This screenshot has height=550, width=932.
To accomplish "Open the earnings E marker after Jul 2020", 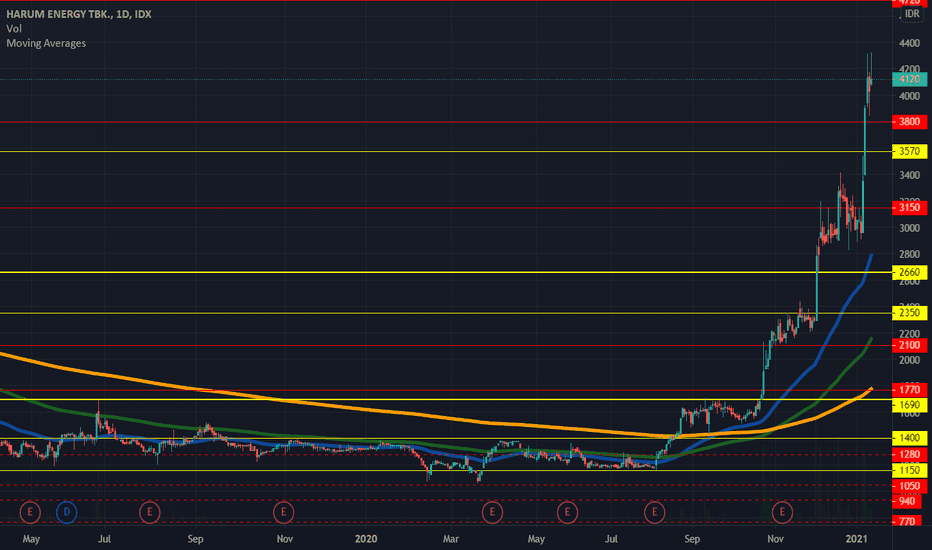I will pos(654,512).
